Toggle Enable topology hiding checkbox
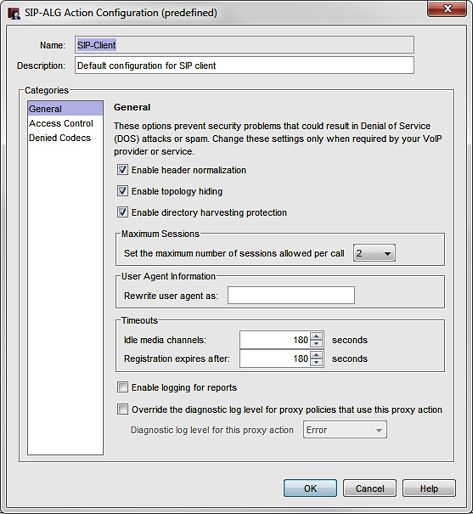Viewport: 473px width, 514px height. click(122, 191)
